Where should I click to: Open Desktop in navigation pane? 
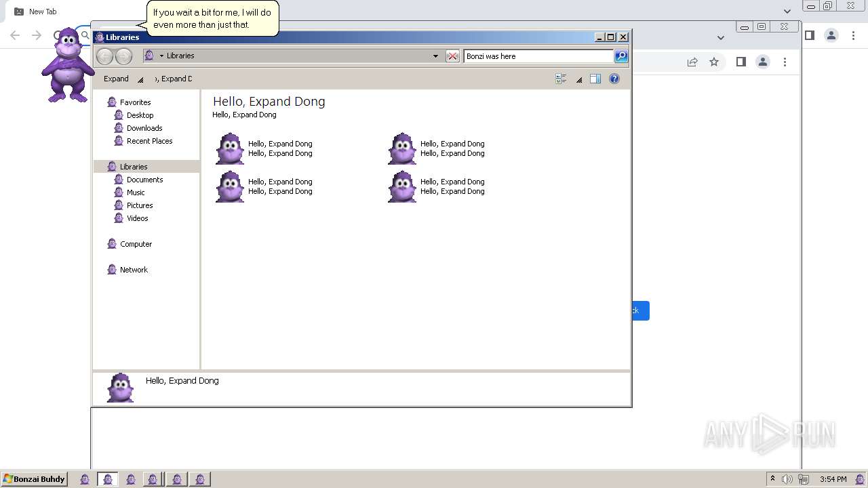pos(140,115)
